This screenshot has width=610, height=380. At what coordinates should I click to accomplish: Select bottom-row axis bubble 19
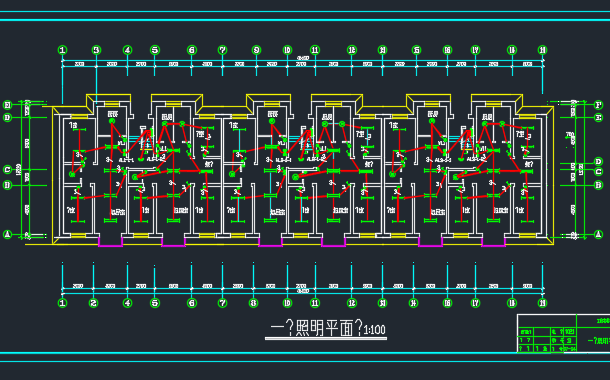pyautogui.click(x=542, y=303)
